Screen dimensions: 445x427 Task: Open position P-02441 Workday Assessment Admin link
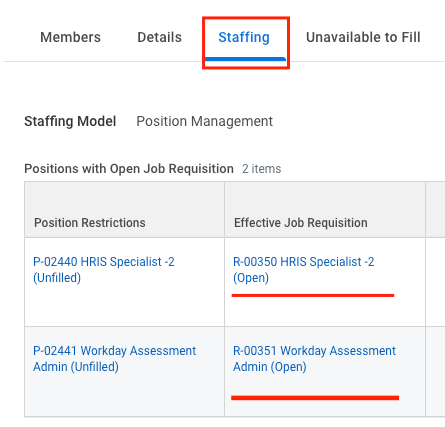pyautogui.click(x=114, y=359)
